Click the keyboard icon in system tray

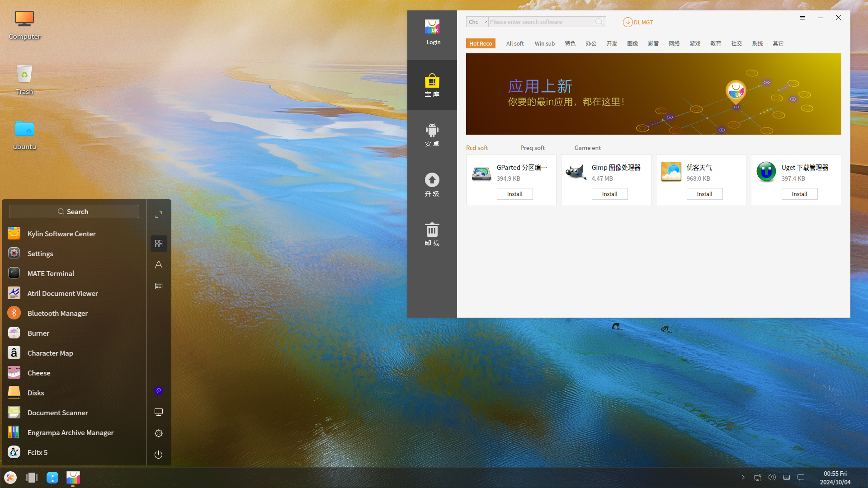coord(787,478)
